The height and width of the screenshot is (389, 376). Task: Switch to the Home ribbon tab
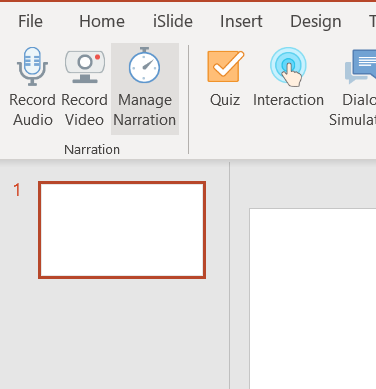102,22
